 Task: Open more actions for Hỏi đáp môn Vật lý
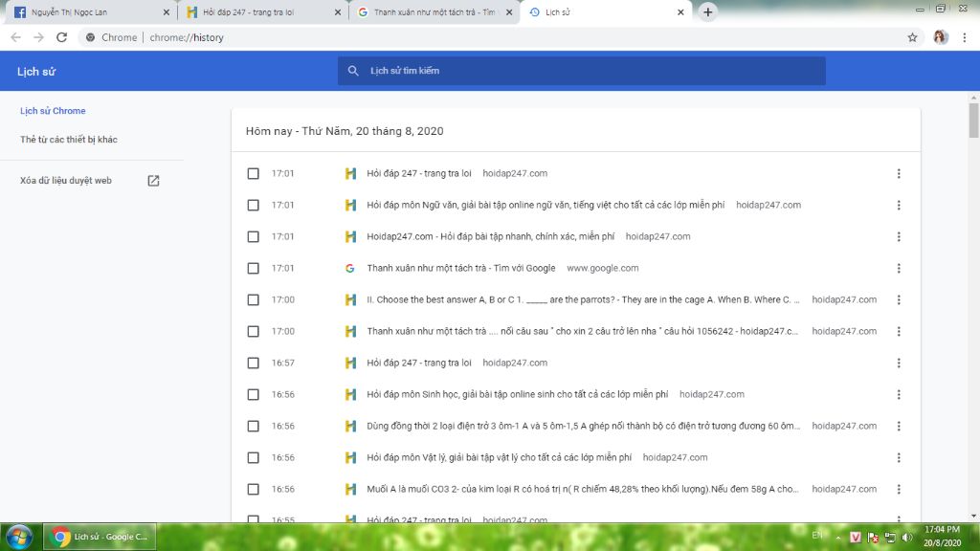coord(899,457)
